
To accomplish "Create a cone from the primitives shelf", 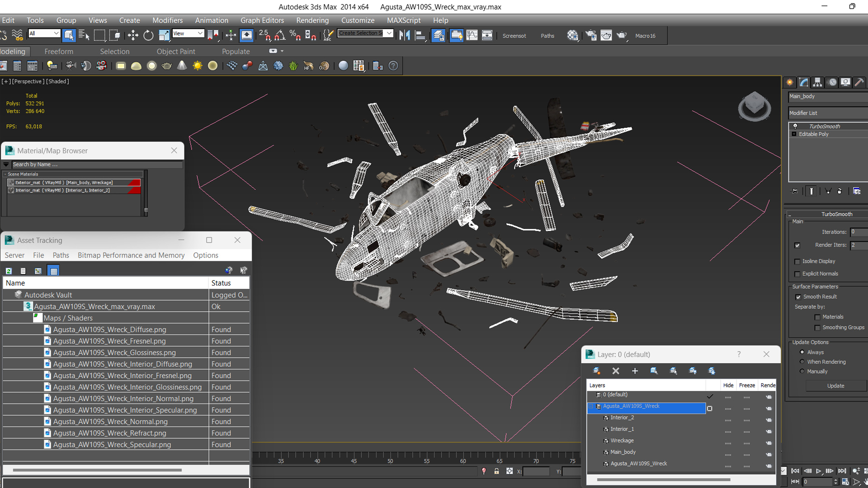I will 182,66.
